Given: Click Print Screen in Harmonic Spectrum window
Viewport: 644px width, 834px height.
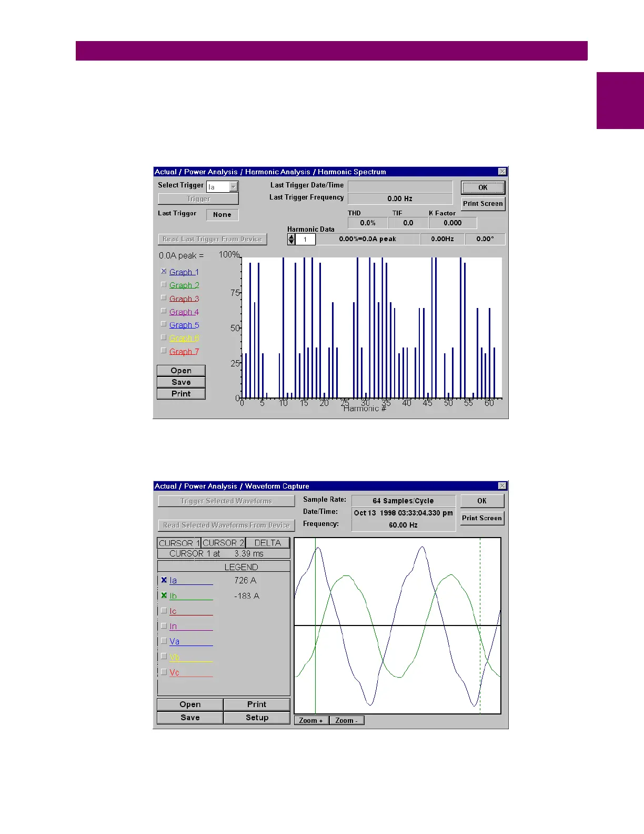Looking at the screenshot, I should [x=482, y=204].
